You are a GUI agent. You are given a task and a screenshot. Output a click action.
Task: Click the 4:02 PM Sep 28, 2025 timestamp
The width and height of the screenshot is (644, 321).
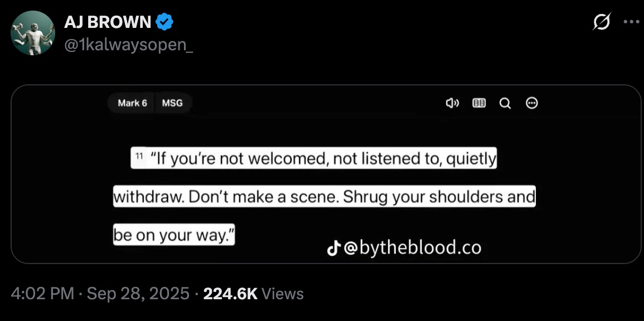point(100,294)
